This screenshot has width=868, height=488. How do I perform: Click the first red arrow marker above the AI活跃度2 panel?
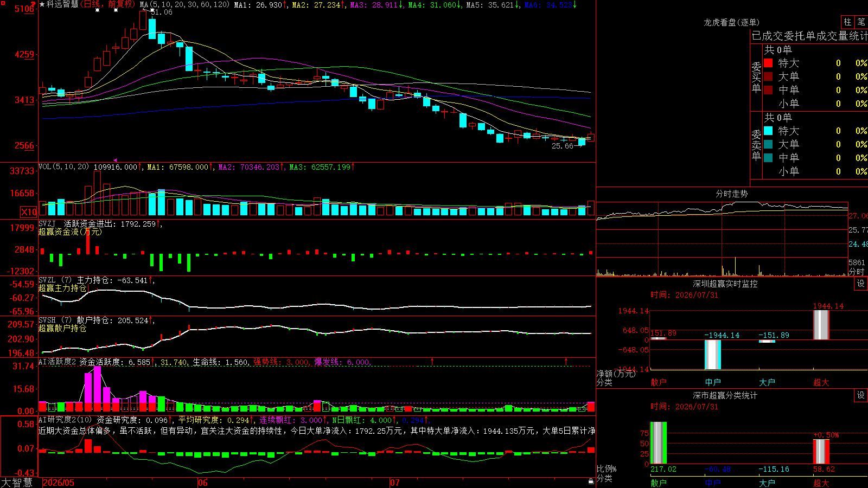(x=432, y=361)
